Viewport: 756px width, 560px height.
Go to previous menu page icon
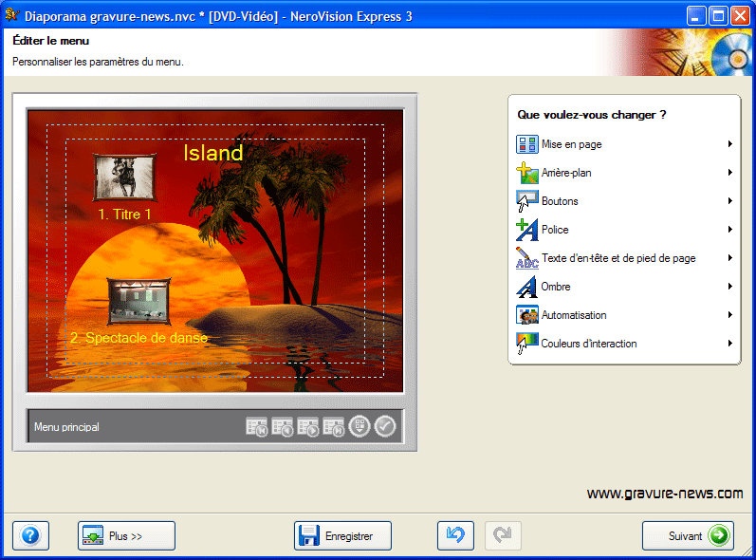[x=283, y=427]
